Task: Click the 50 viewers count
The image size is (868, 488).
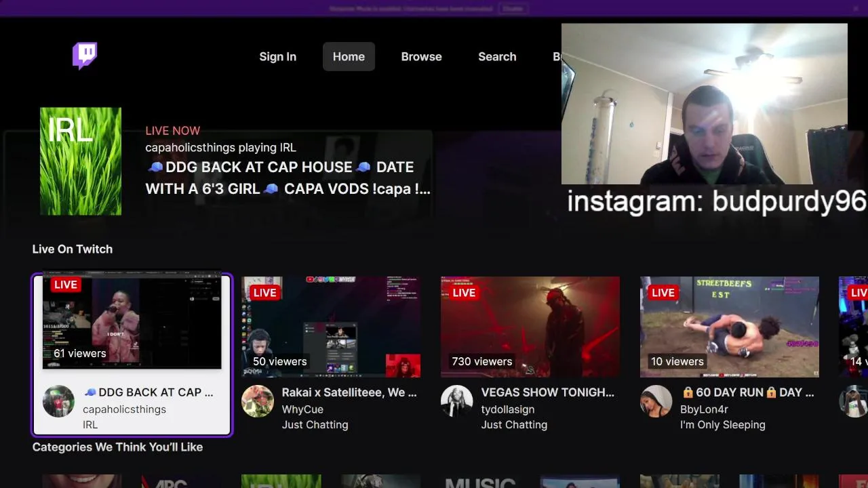Action: 279,362
